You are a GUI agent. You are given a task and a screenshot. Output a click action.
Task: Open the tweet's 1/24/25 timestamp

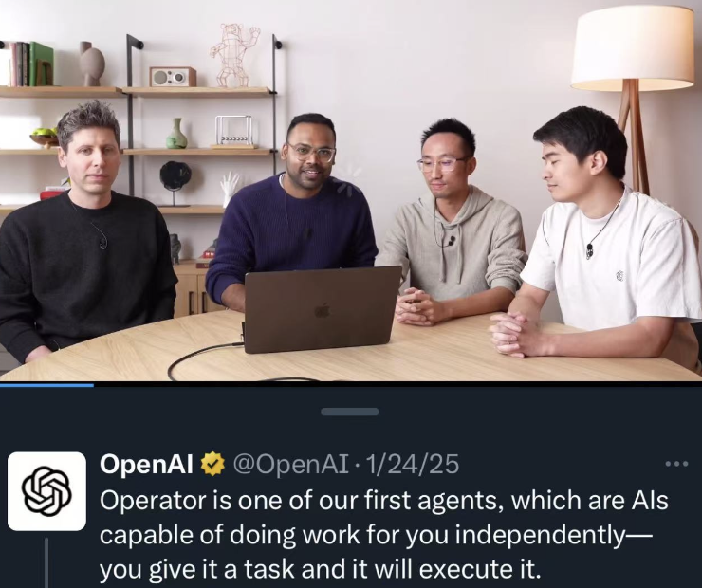[x=413, y=464]
